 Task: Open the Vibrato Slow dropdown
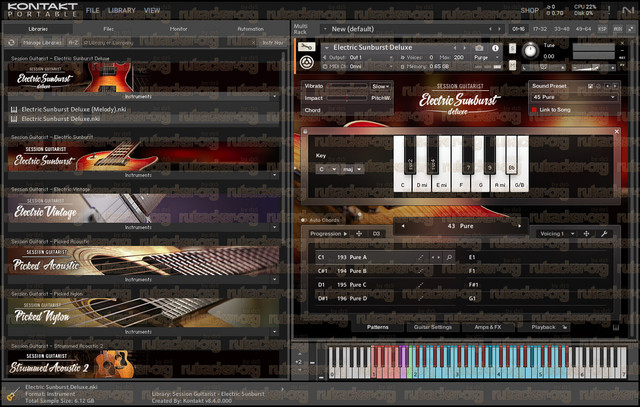380,86
